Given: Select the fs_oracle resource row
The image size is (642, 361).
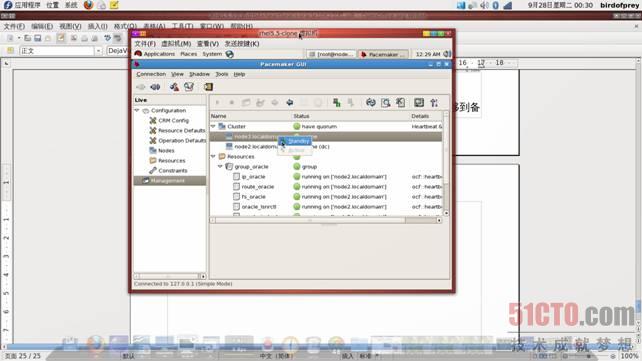Looking at the screenshot, I should pos(326,197).
